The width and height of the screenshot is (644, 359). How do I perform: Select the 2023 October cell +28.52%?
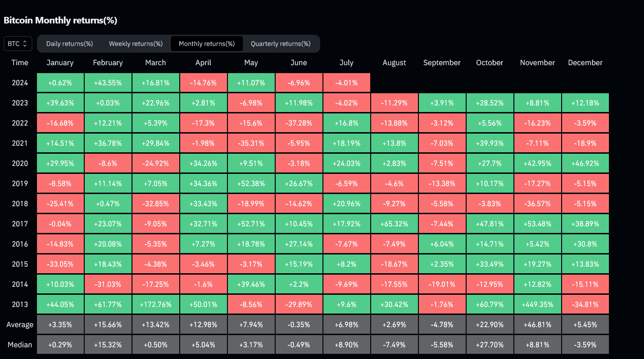tap(490, 103)
